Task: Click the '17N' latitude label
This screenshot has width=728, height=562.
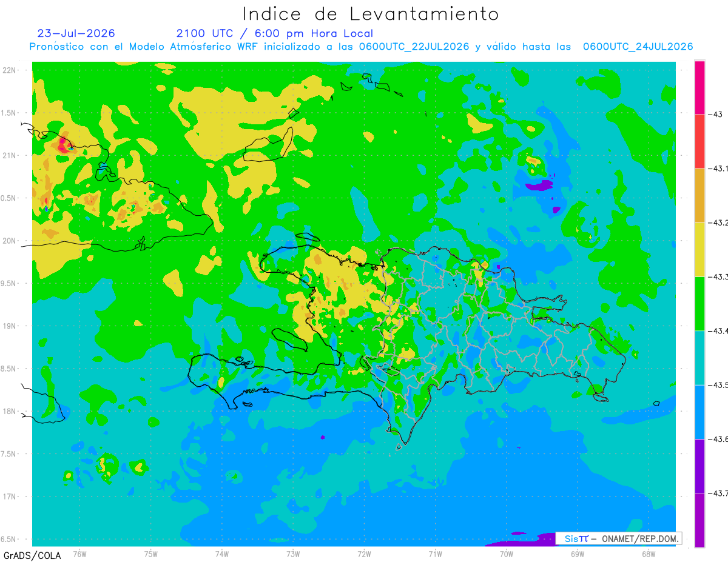Action: [x=10, y=497]
